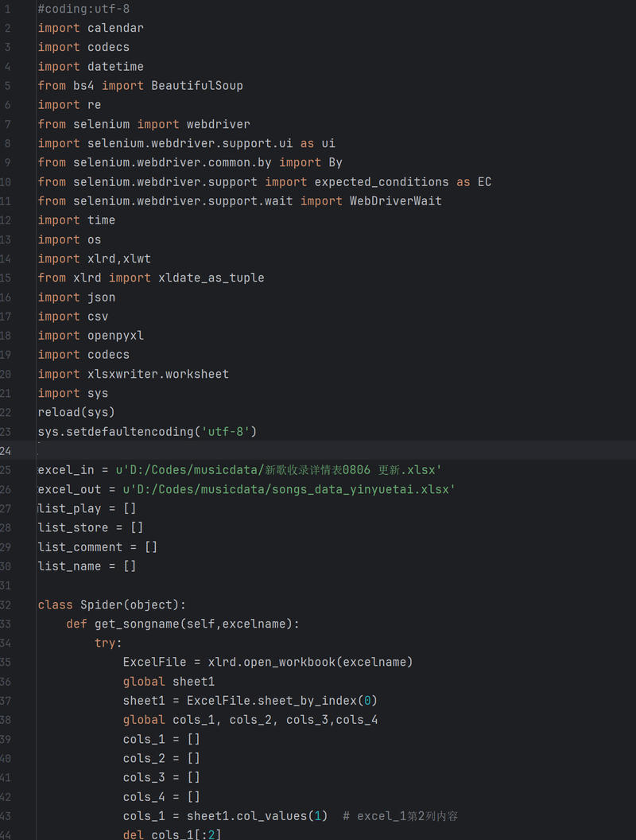The height and width of the screenshot is (840, 636).
Task: Click 'reload(sys)' statement
Action: pos(76,413)
